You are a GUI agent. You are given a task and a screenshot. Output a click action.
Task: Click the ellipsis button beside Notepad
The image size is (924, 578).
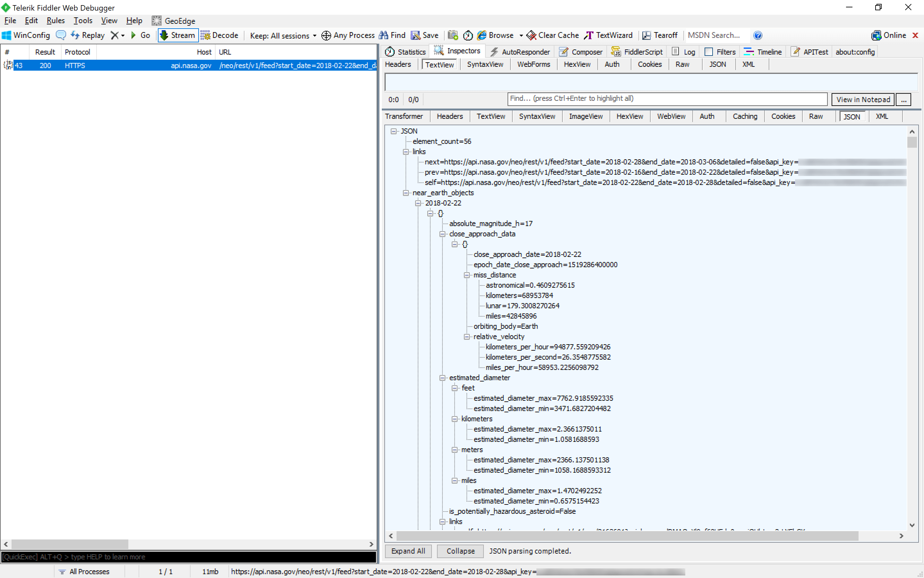pyautogui.click(x=903, y=100)
